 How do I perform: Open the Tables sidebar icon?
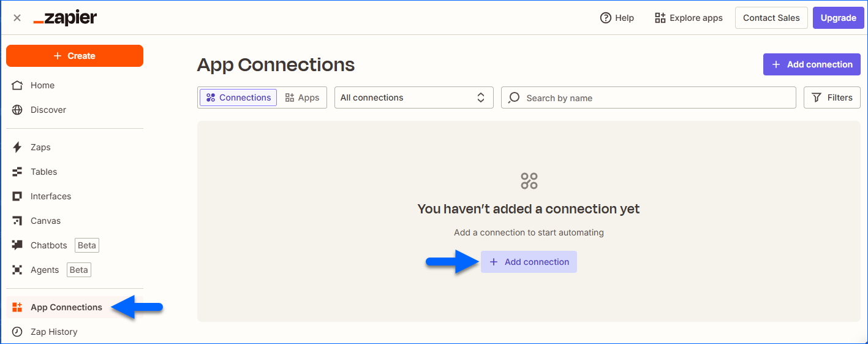17,172
